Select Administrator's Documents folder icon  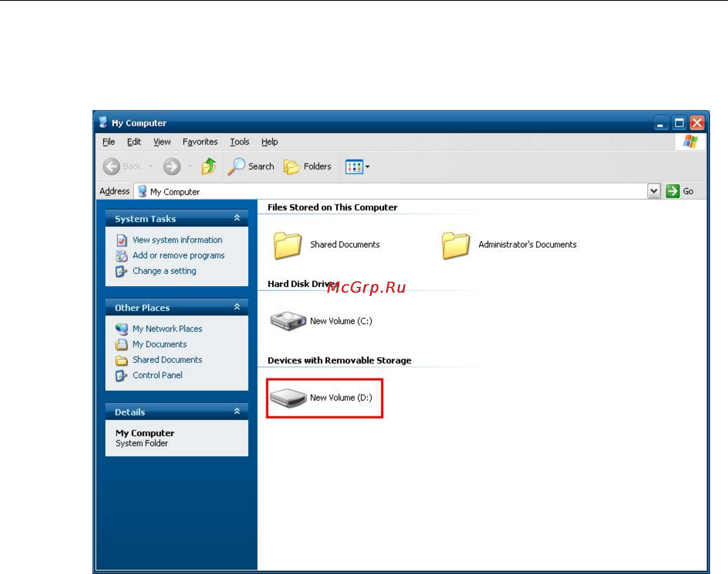pos(456,245)
